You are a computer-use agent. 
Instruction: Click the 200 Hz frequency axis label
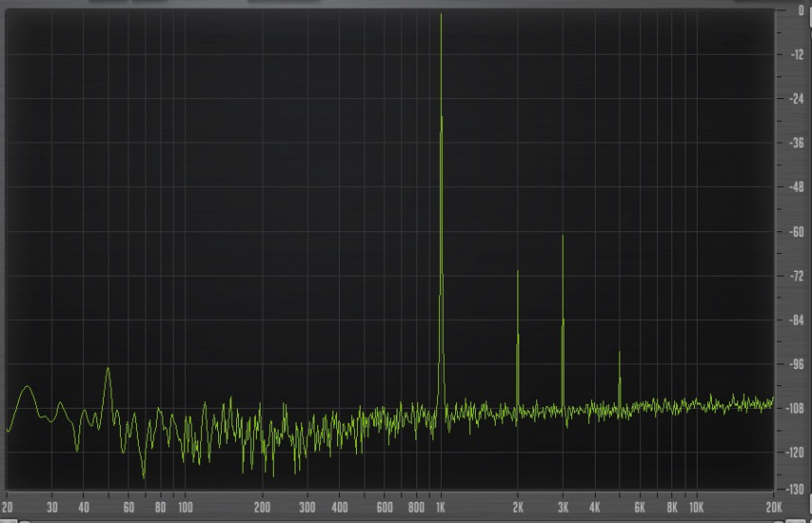tap(262, 506)
